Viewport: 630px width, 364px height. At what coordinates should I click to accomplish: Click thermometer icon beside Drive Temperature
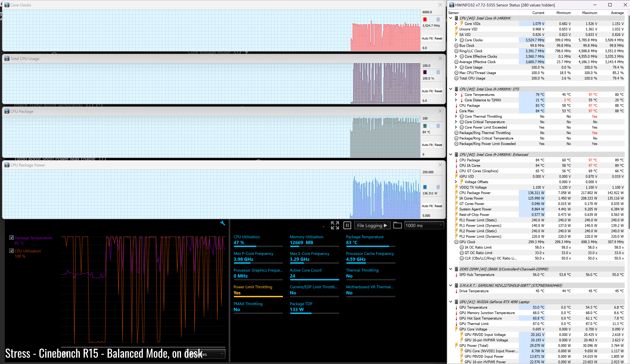pos(456,291)
